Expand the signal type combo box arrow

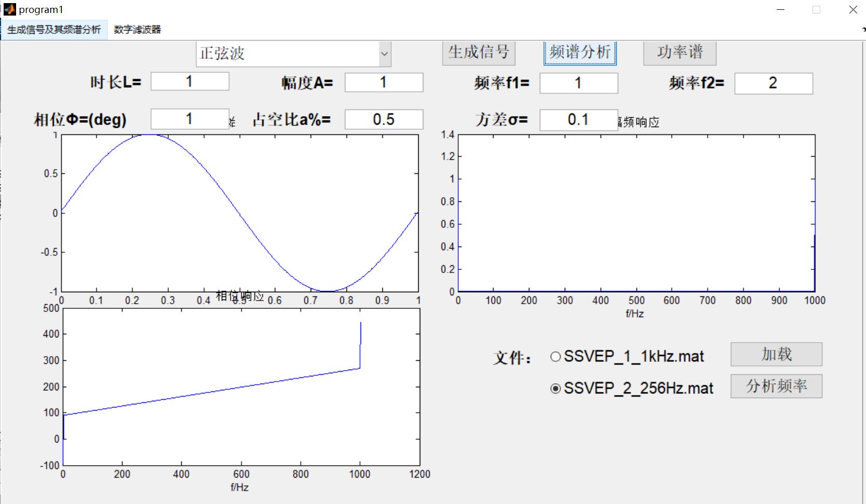[x=384, y=53]
